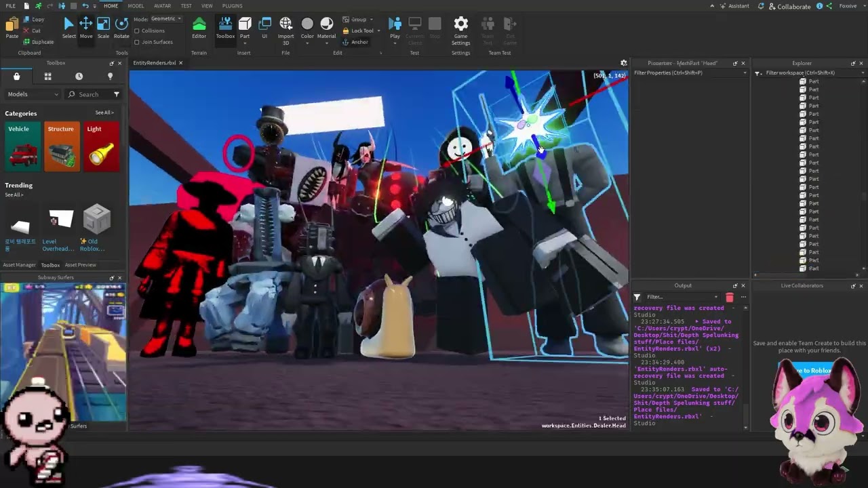
Task: Click Cut in the Clipboard group
Action: coord(32,30)
